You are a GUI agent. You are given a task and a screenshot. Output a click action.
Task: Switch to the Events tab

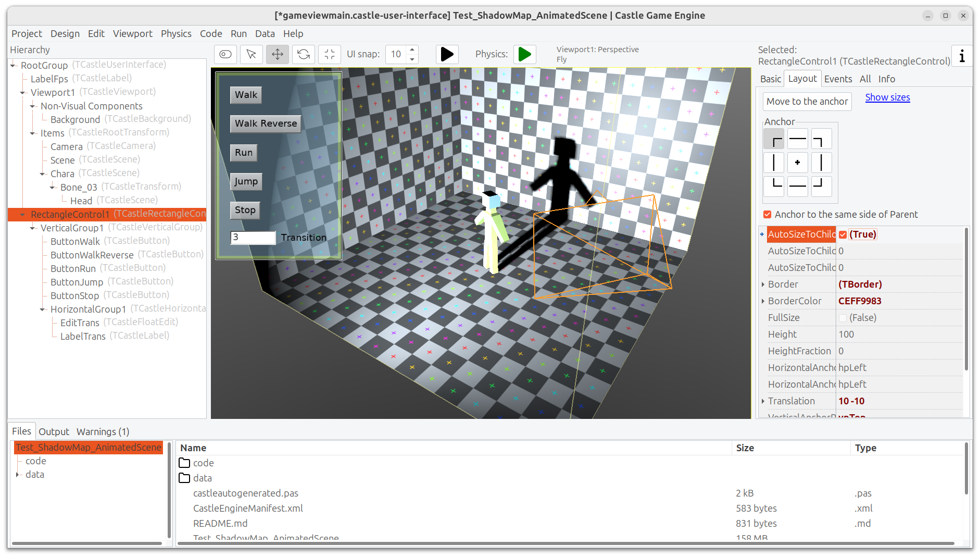coord(838,79)
